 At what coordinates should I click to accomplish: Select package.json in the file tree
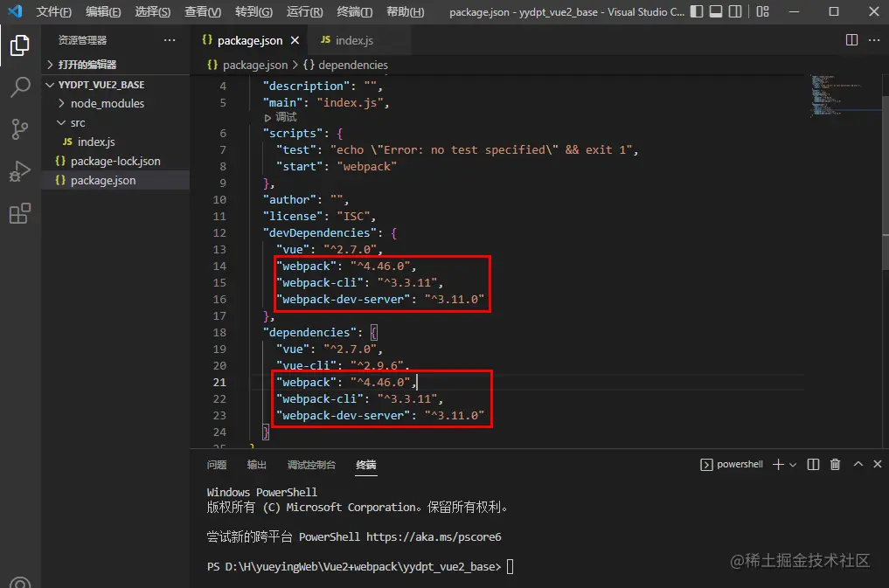[115, 181]
